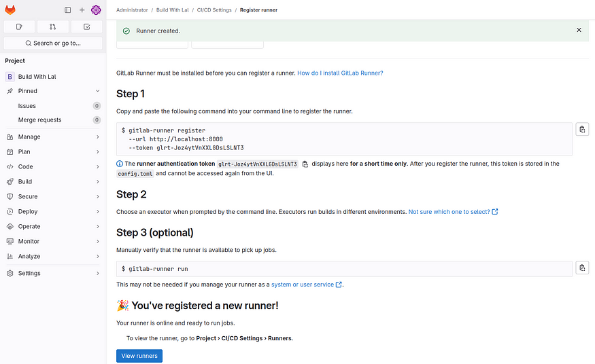Screen dimensions: 595x364
Task: Click the Step 3 (optional) heading
Action: click(x=155, y=232)
